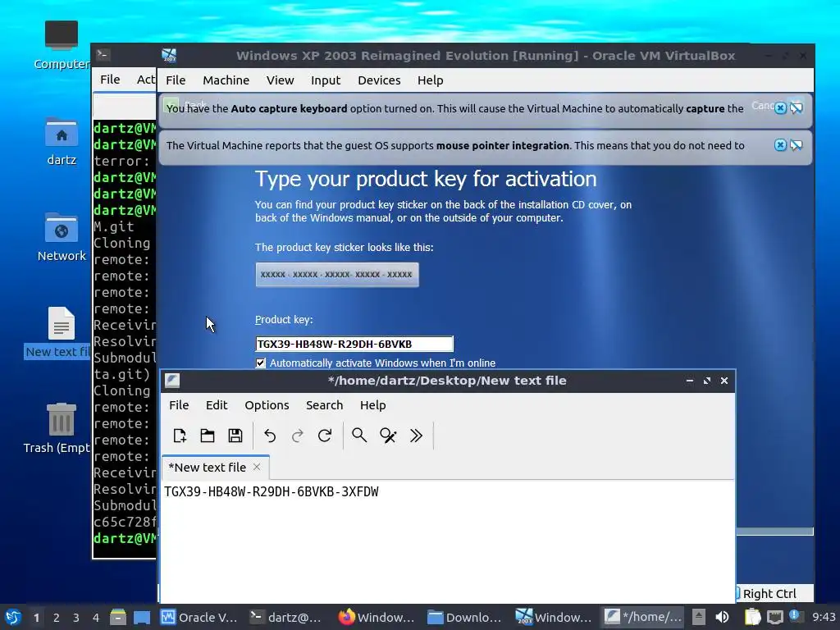The image size is (840, 630).
Task: Open the start menu bird icon
Action: [x=13, y=618]
